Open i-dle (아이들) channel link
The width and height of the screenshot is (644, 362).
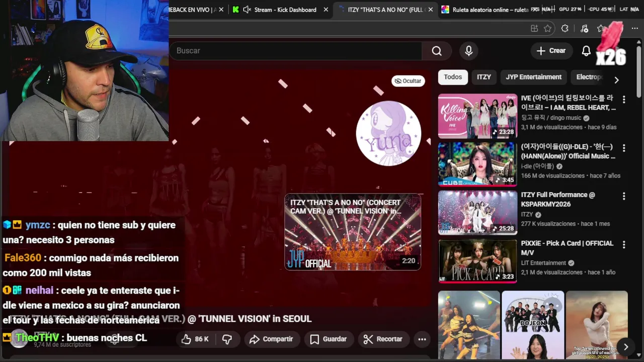[538, 166]
